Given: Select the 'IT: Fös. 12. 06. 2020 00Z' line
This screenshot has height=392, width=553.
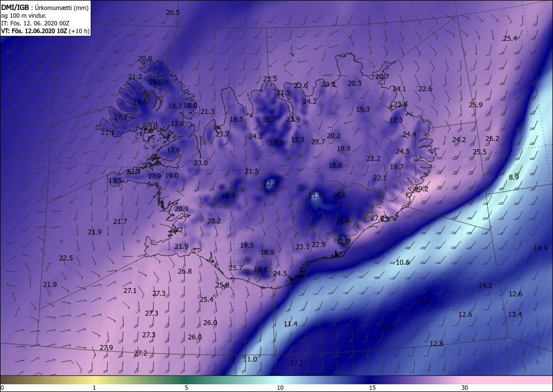Looking at the screenshot, I should click(x=35, y=23).
